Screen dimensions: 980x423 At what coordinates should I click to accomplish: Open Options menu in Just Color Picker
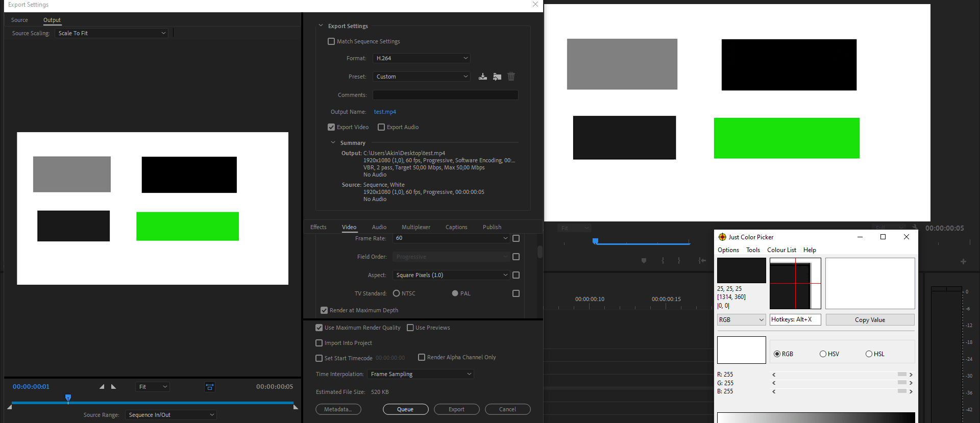[x=728, y=250]
